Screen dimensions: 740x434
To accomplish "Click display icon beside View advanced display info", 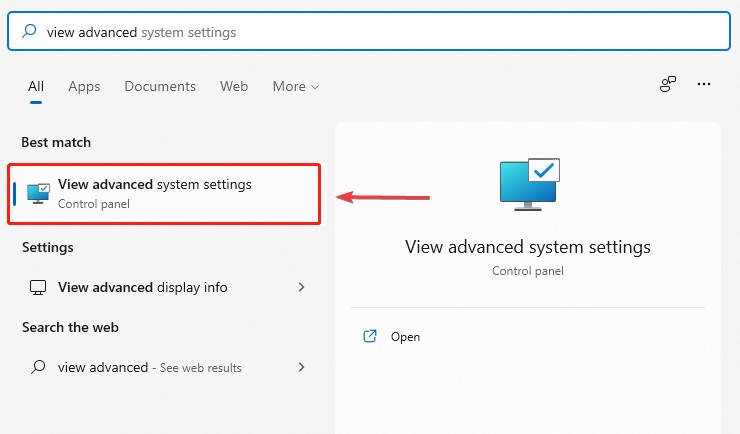I will (38, 287).
